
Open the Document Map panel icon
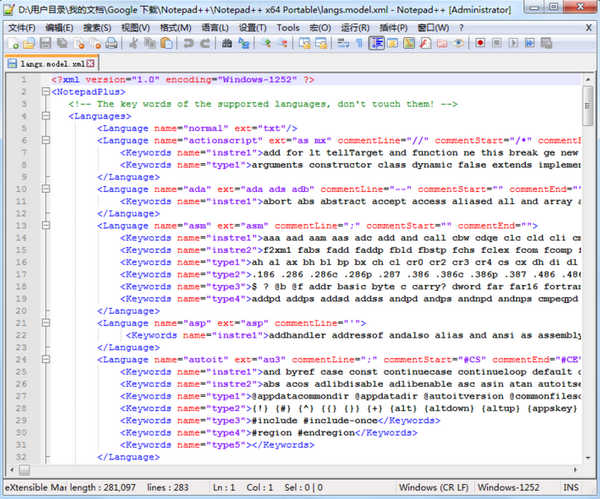[409, 43]
